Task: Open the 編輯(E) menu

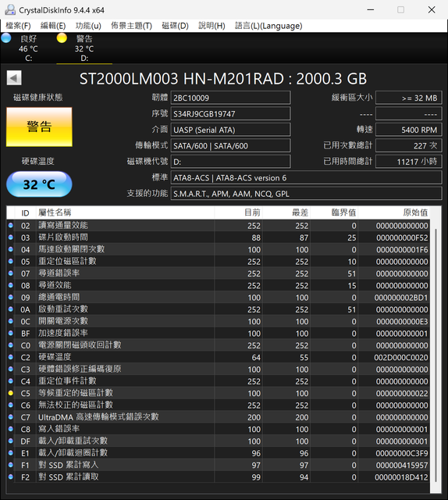Action: [x=53, y=26]
